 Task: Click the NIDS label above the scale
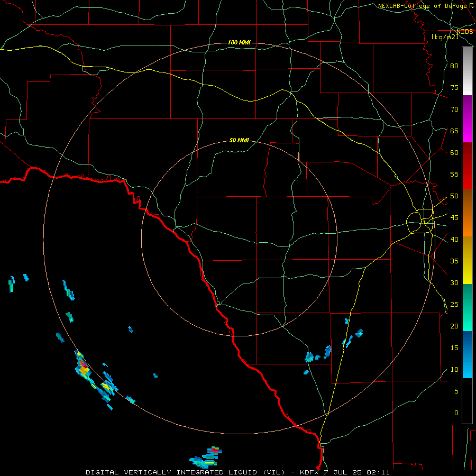point(464,32)
